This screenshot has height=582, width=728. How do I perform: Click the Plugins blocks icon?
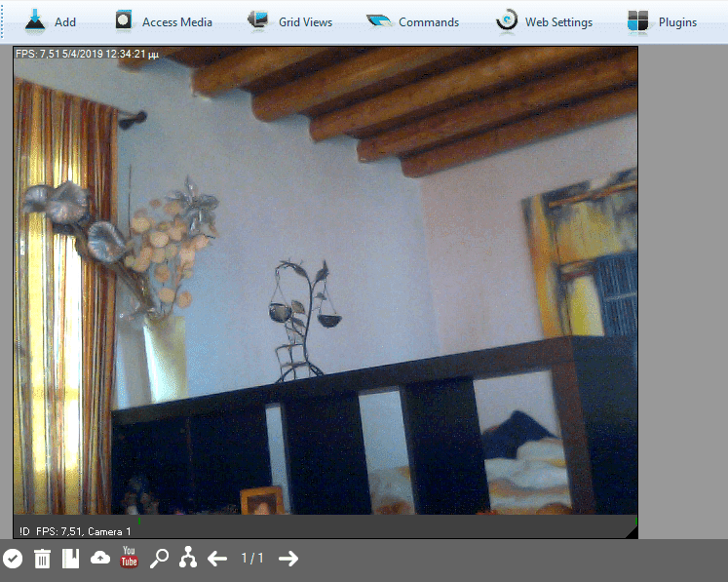[637, 21]
